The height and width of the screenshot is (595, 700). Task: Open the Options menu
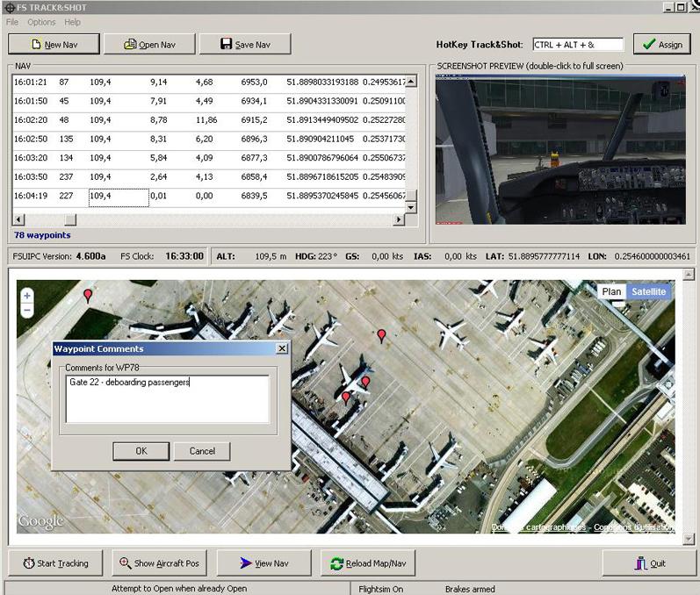tap(41, 22)
